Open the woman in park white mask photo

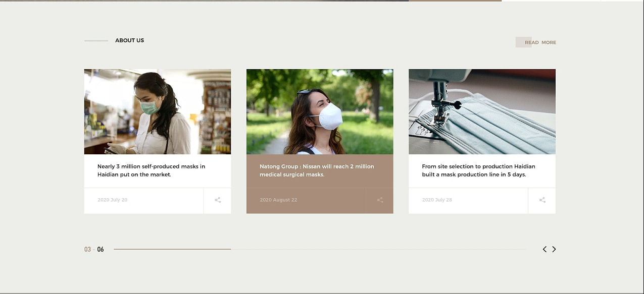320,111
